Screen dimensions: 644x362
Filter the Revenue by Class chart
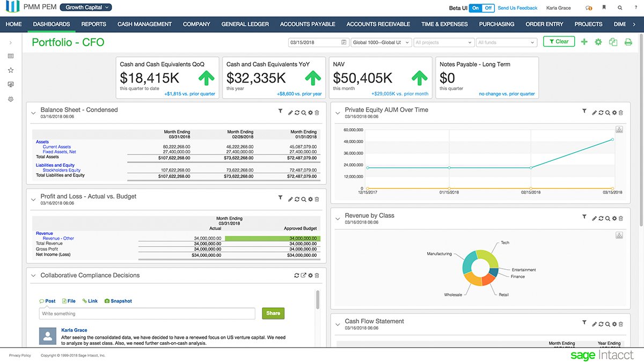pyautogui.click(x=584, y=218)
